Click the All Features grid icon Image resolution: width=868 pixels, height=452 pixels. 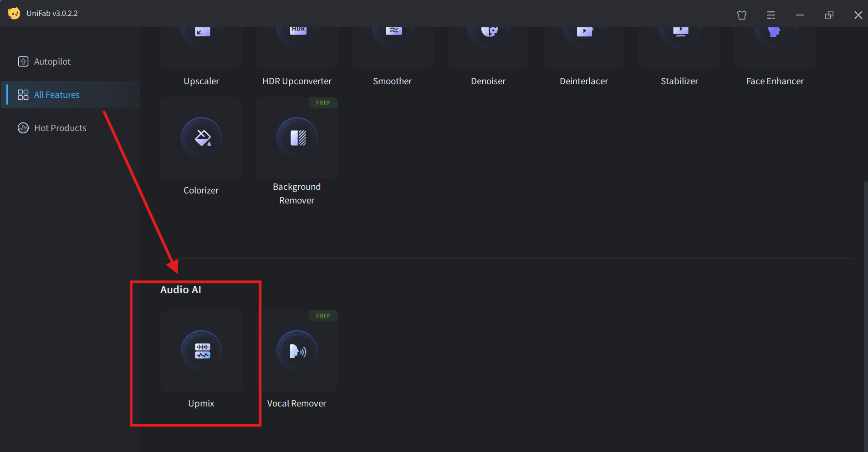23,95
